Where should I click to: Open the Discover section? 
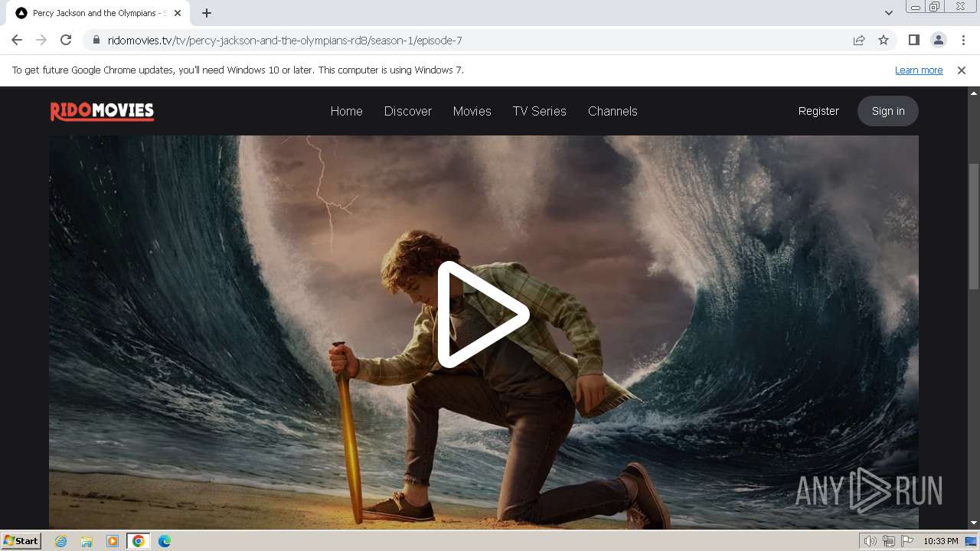(407, 111)
